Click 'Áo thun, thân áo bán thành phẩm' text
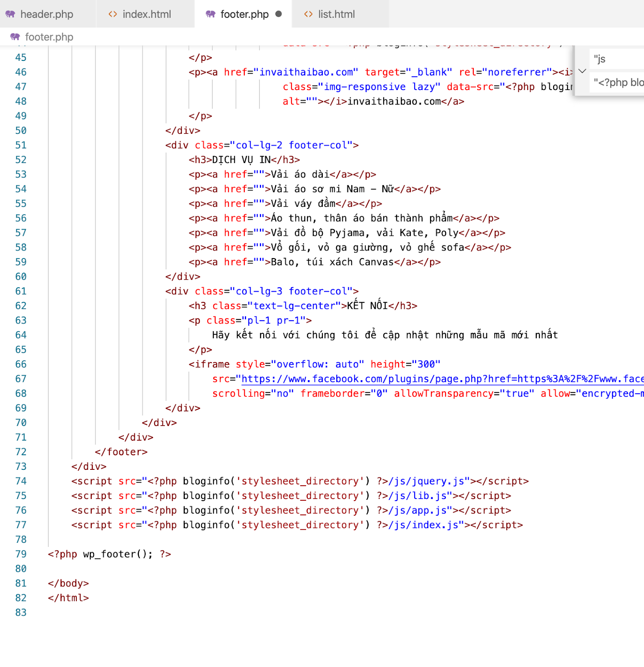Screen dimensions: 644x667 pos(362,218)
